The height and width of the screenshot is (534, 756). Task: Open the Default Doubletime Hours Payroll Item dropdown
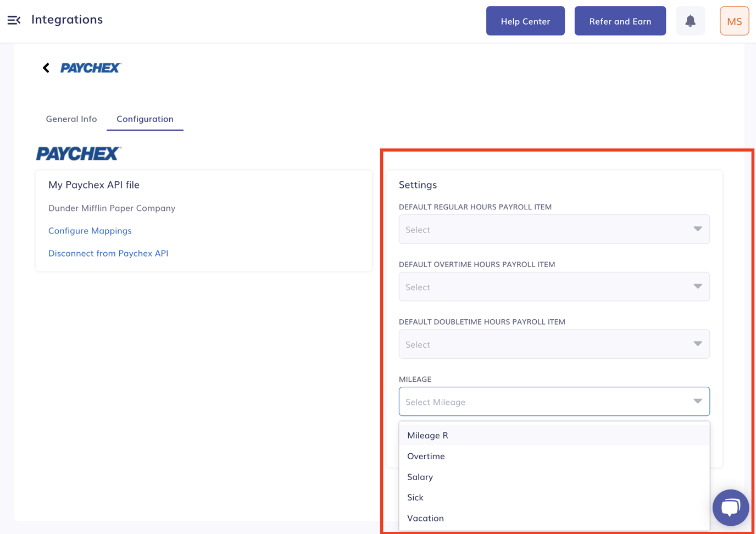click(554, 344)
